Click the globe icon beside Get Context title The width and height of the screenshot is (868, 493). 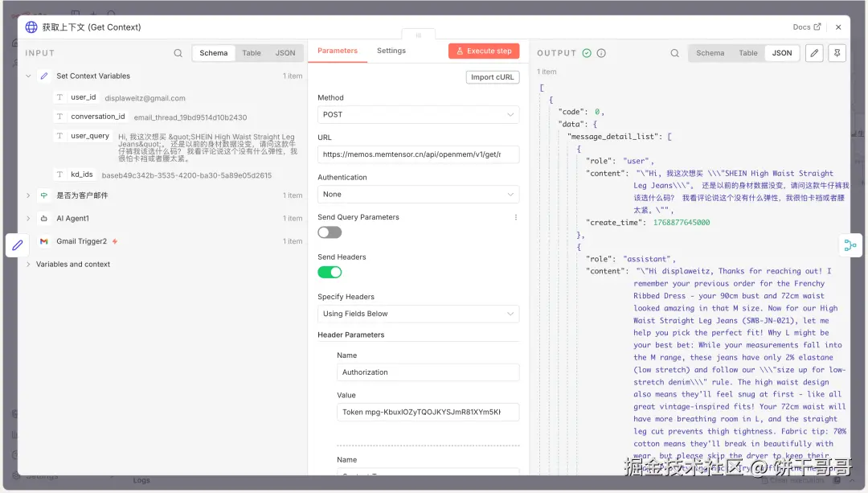tap(31, 27)
